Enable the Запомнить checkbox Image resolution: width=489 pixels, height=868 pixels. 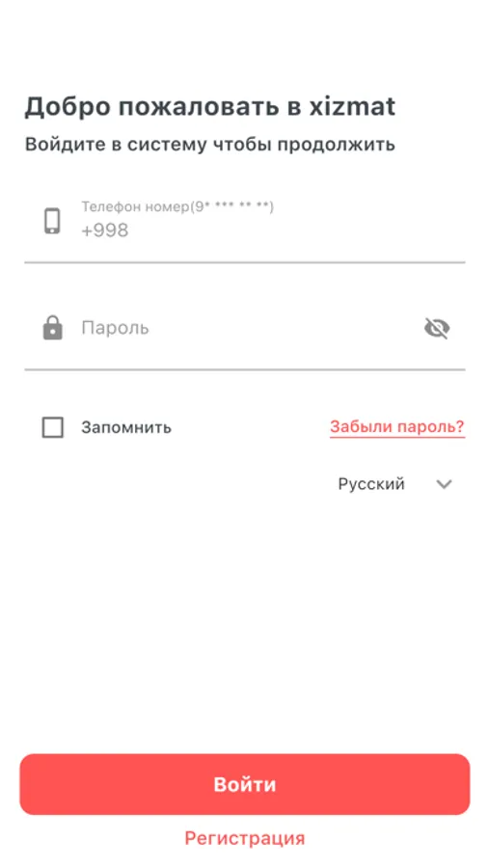pos(53,428)
